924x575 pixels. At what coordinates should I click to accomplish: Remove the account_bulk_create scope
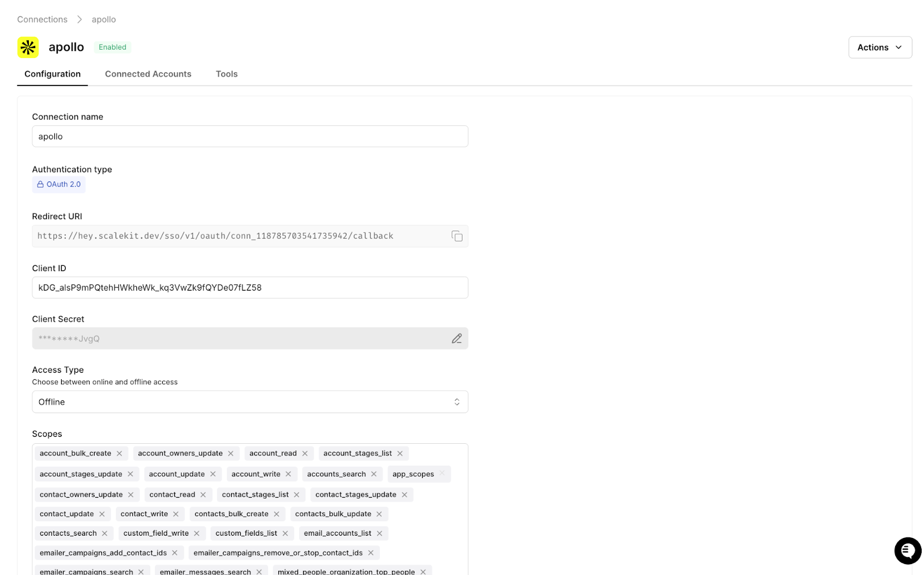[x=120, y=454]
